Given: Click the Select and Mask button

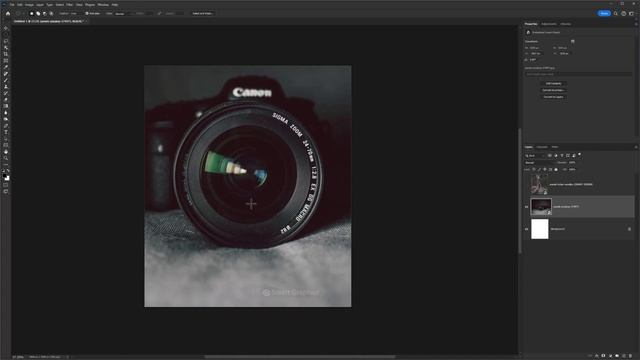Looking at the screenshot, I should [x=203, y=13].
